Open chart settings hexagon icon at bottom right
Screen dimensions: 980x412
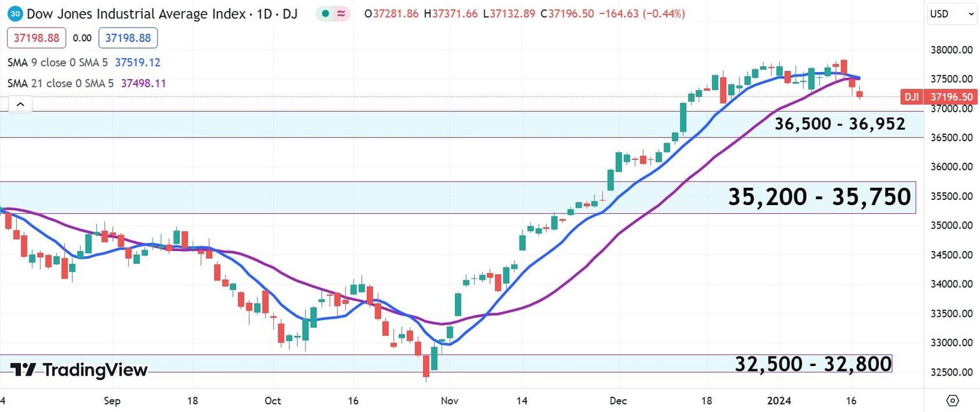952,401
